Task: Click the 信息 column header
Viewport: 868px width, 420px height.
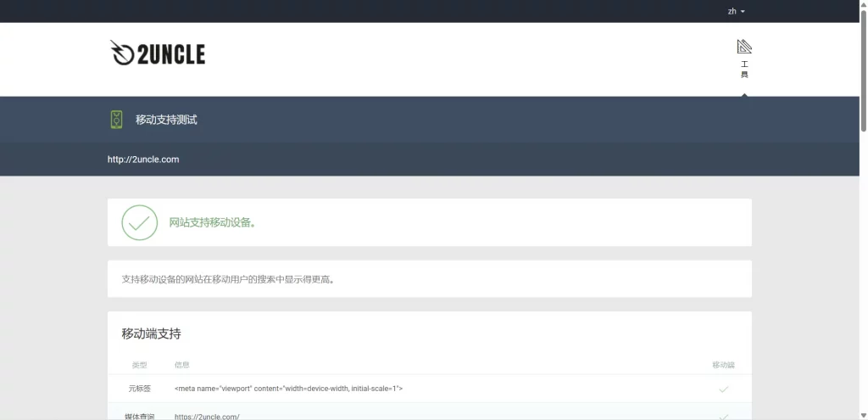Action: pyautogui.click(x=181, y=365)
